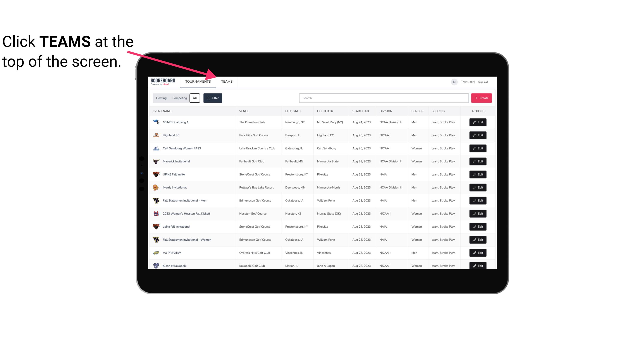Click the settings gear icon top right
The width and height of the screenshot is (644, 346).
click(x=454, y=81)
